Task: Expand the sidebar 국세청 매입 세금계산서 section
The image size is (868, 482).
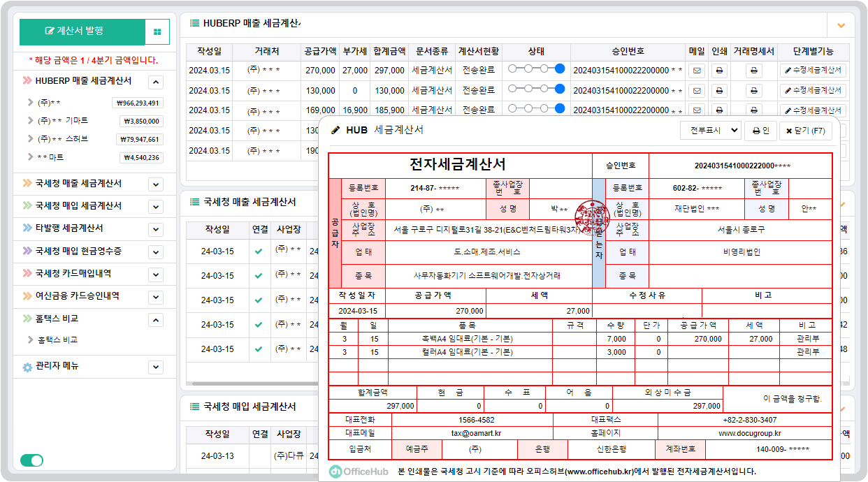Action: coord(157,207)
